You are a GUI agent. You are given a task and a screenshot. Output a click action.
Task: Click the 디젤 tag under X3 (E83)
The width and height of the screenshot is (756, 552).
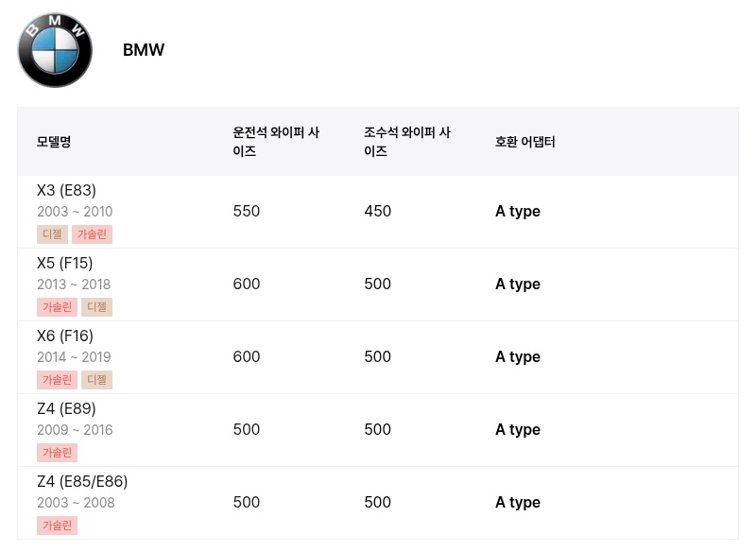click(52, 234)
